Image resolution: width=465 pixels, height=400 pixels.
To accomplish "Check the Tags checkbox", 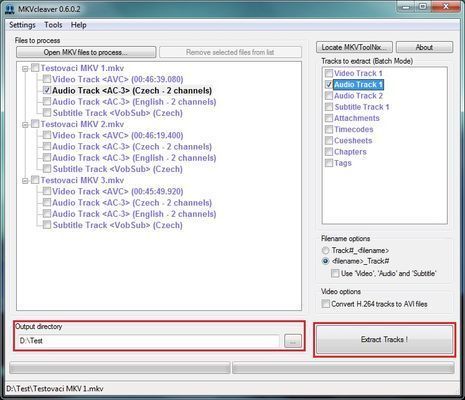I will (329, 163).
